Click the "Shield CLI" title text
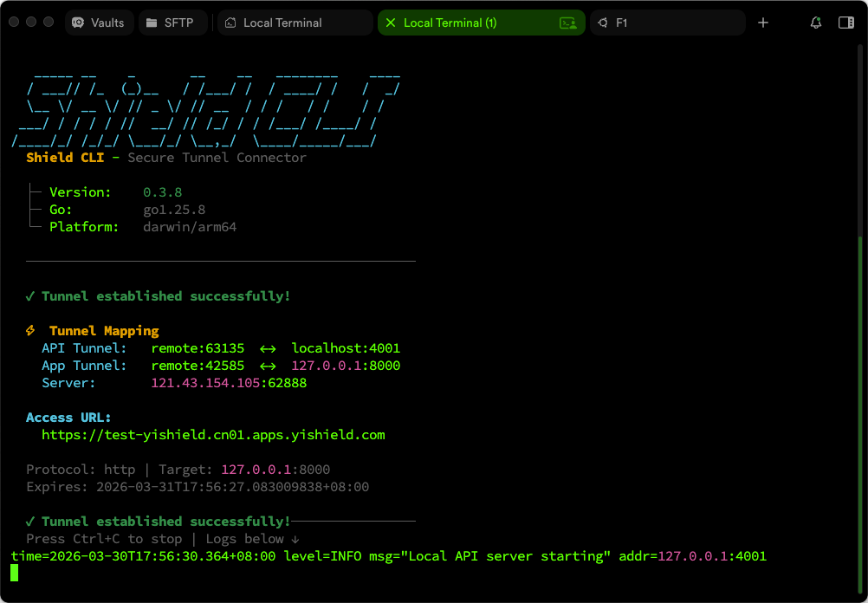Viewport: 868px width, 603px height. [65, 158]
